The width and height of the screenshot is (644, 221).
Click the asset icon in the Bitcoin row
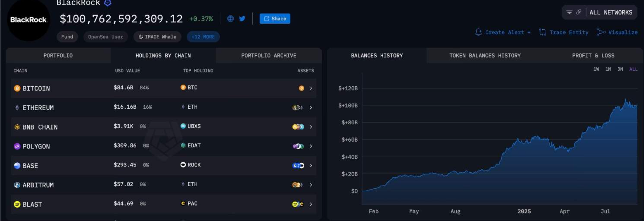[x=301, y=88]
